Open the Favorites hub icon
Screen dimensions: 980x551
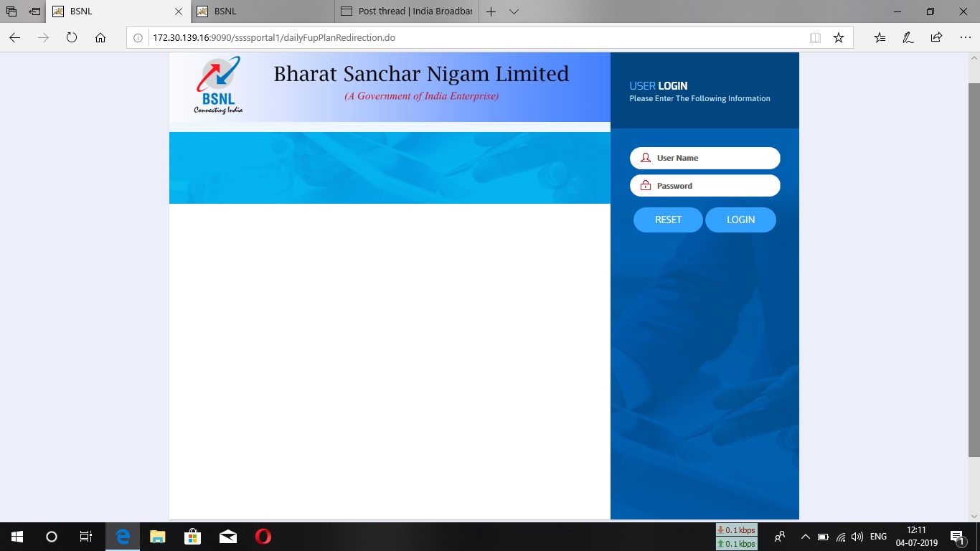click(880, 38)
